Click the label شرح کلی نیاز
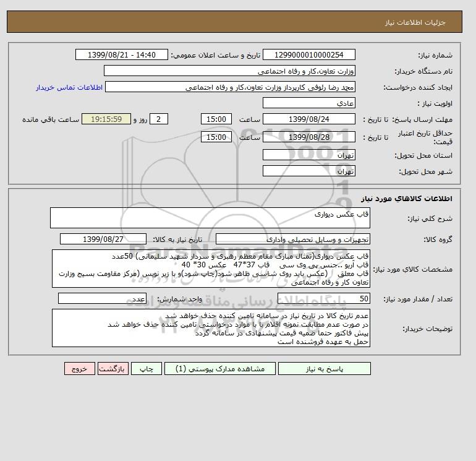This screenshot has width=476, height=461. (430, 218)
